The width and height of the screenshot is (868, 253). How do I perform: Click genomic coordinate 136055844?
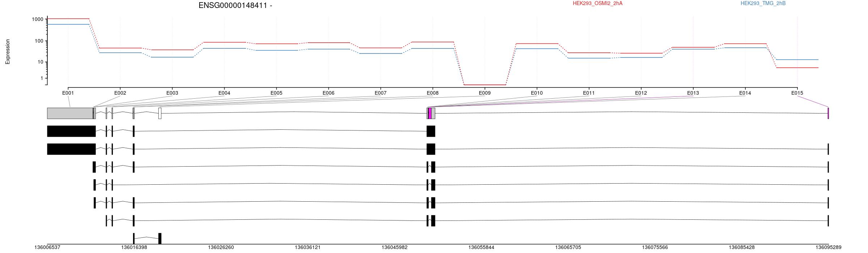[x=481, y=248]
